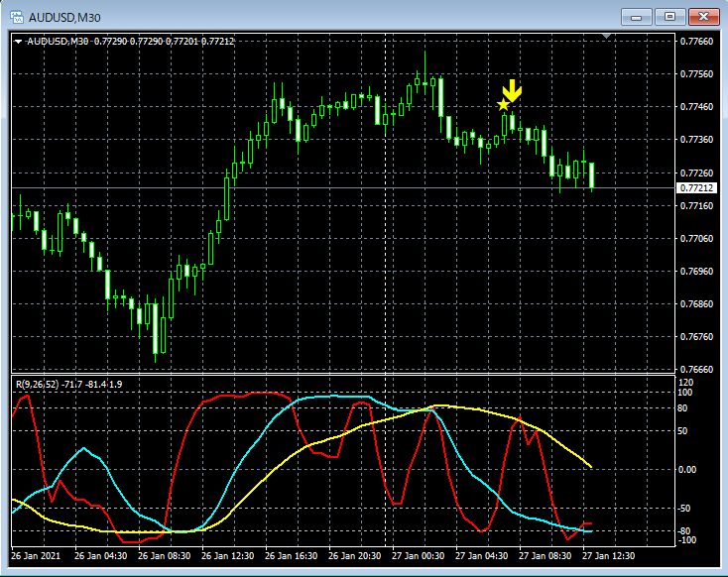Click the 27 Jan 00:30 time label
Screen dimensions: 728x577
(419, 555)
